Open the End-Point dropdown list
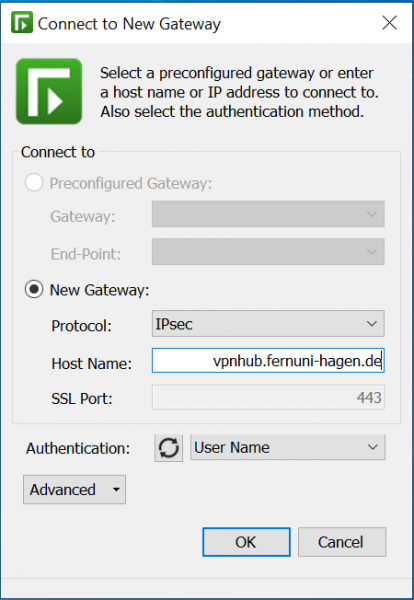 coord(268,251)
